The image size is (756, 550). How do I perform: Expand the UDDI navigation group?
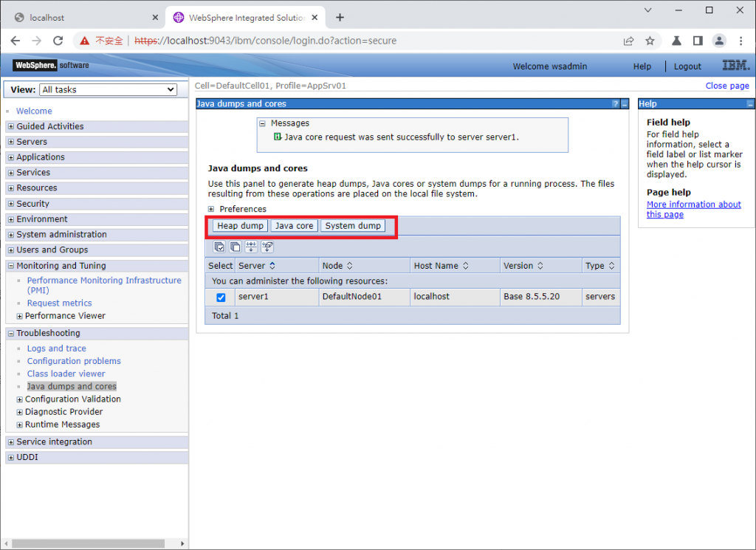point(11,458)
